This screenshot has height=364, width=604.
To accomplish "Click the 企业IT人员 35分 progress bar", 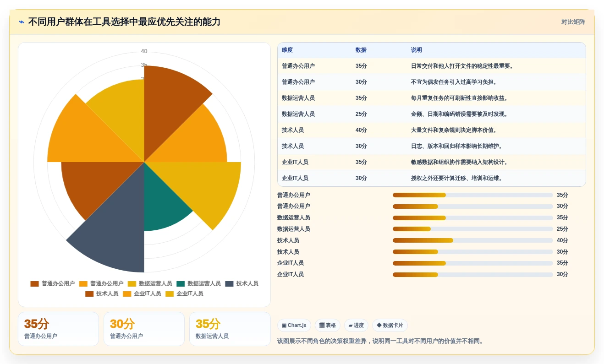I will [x=473, y=263].
